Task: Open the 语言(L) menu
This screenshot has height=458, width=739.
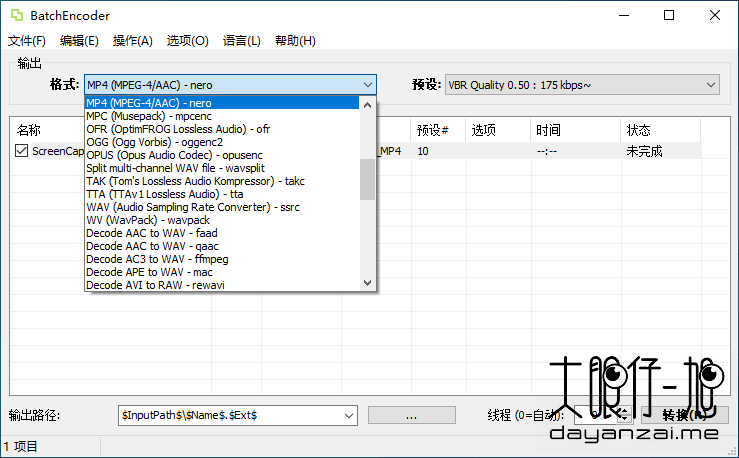Action: point(242,41)
